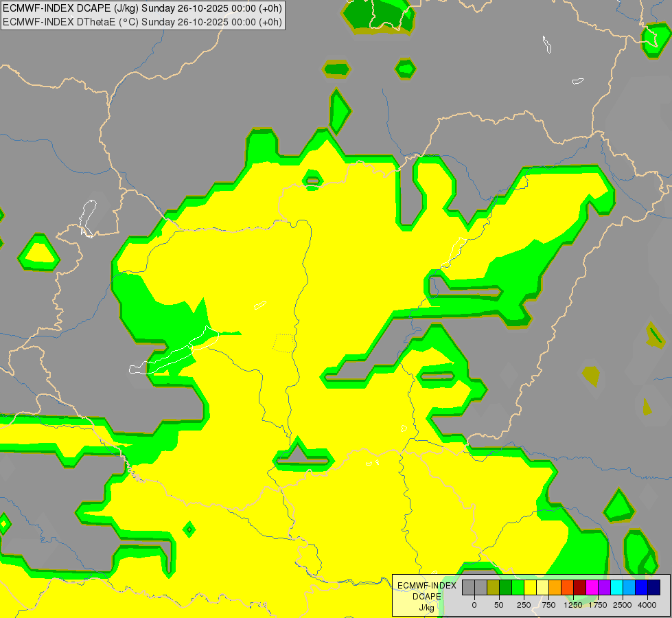Click the cyan legend swatch

coord(616,588)
